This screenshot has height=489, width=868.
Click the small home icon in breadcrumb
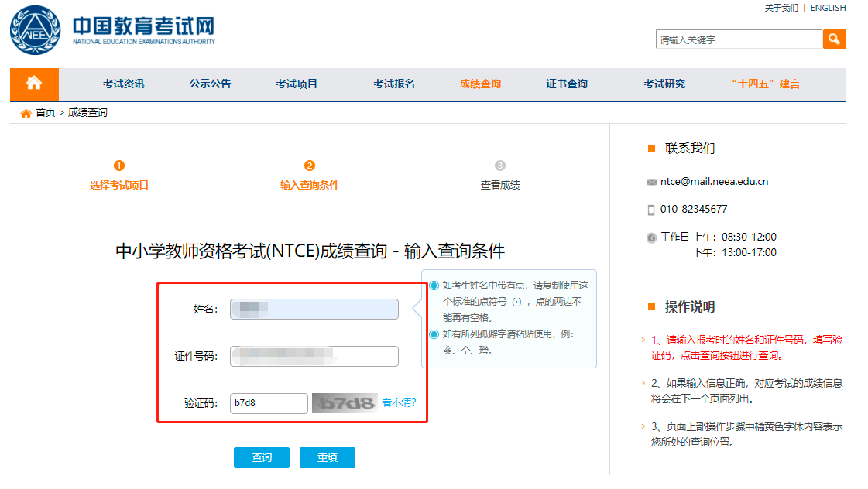point(26,113)
